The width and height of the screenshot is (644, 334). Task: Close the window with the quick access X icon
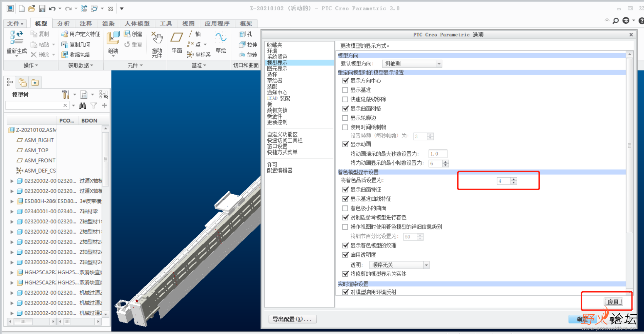pos(110,8)
